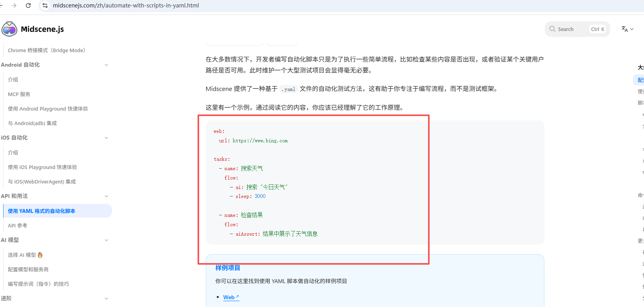Click the 'tasks:' code line
Image resolution: width=644 pixels, height=307 pixels.
click(x=222, y=159)
